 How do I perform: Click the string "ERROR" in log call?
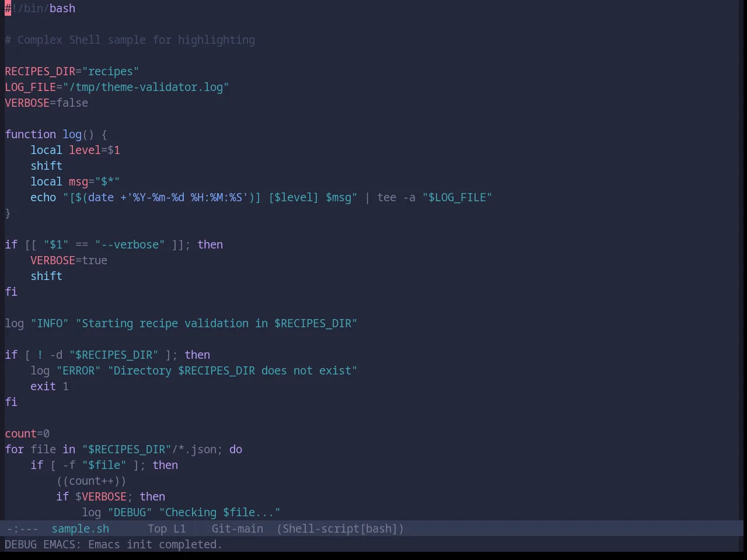coord(79,370)
